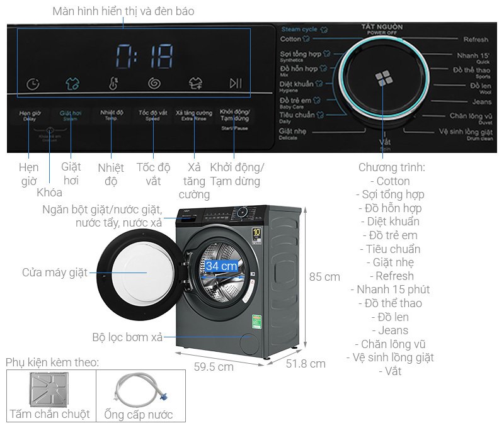Toggle the spiral spin indicator on the display
Image resolution: width=504 pixels, height=428 pixels.
click(x=154, y=82)
